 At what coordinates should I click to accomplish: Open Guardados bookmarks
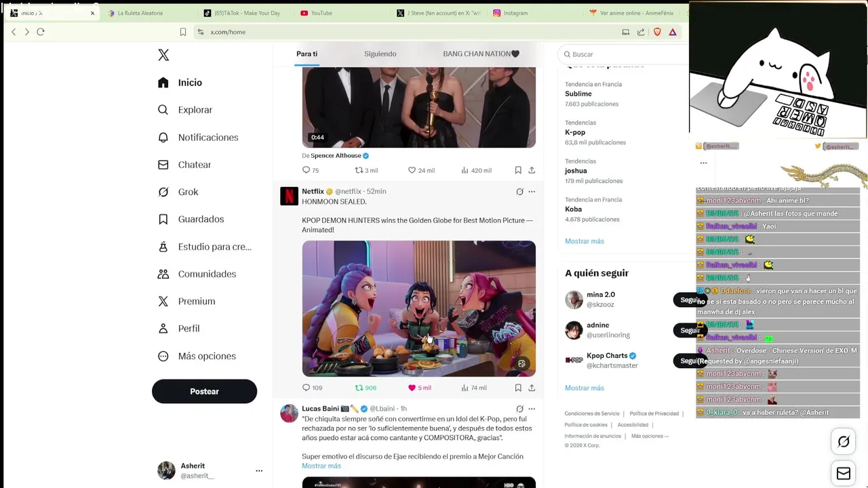[191, 219]
